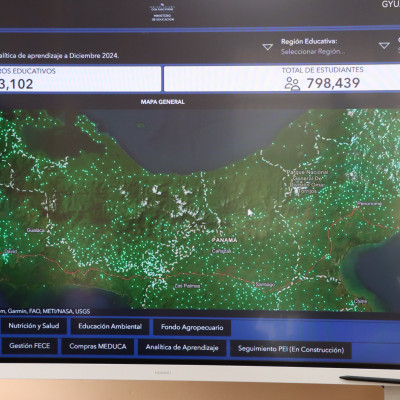Open the Educación Ambiental tab

pos(110,327)
